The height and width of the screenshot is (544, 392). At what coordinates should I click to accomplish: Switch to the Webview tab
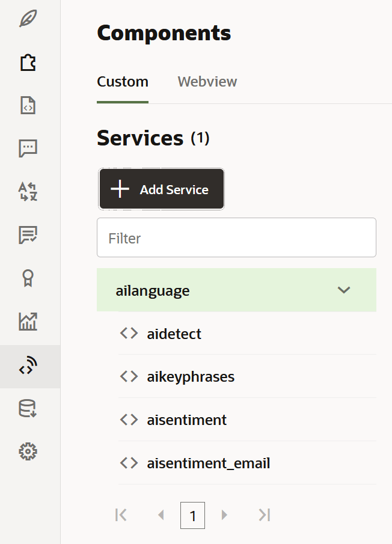click(207, 82)
